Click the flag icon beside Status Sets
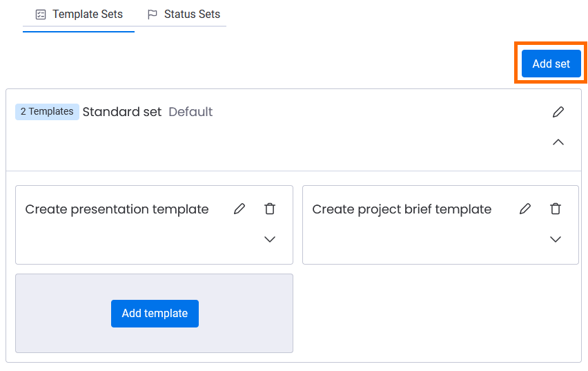 click(x=153, y=15)
